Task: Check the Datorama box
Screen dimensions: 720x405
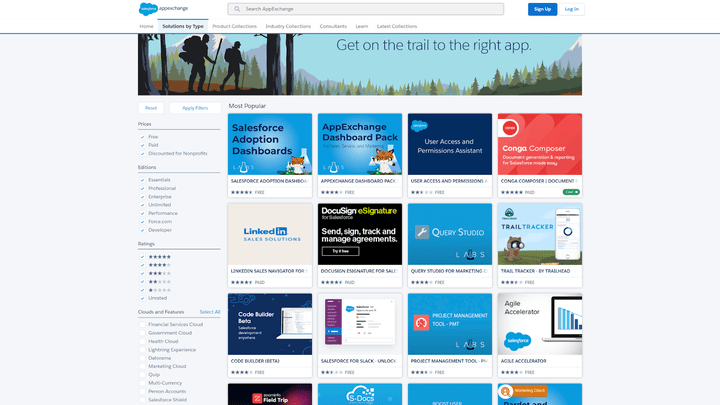Action: click(142, 358)
